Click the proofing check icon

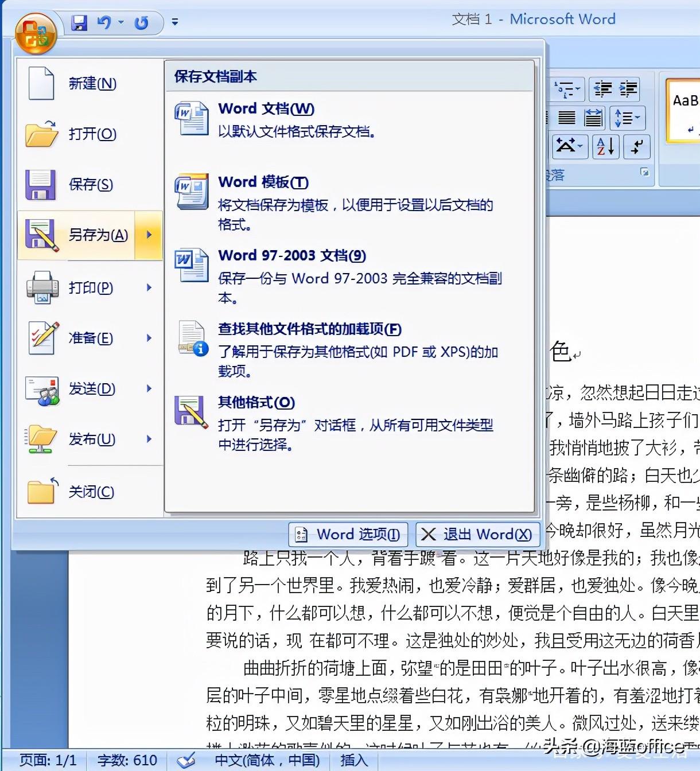(186, 761)
